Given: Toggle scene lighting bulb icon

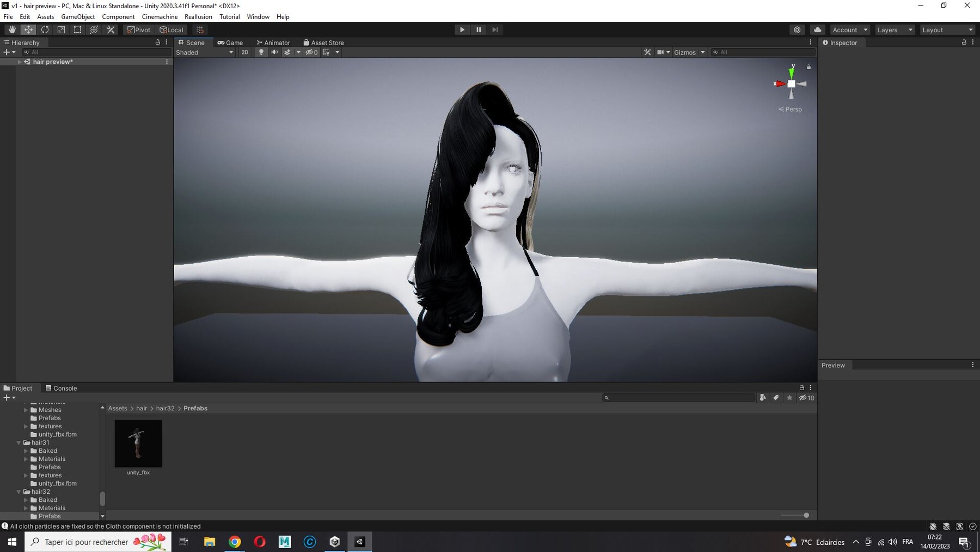Looking at the screenshot, I should coord(261,52).
